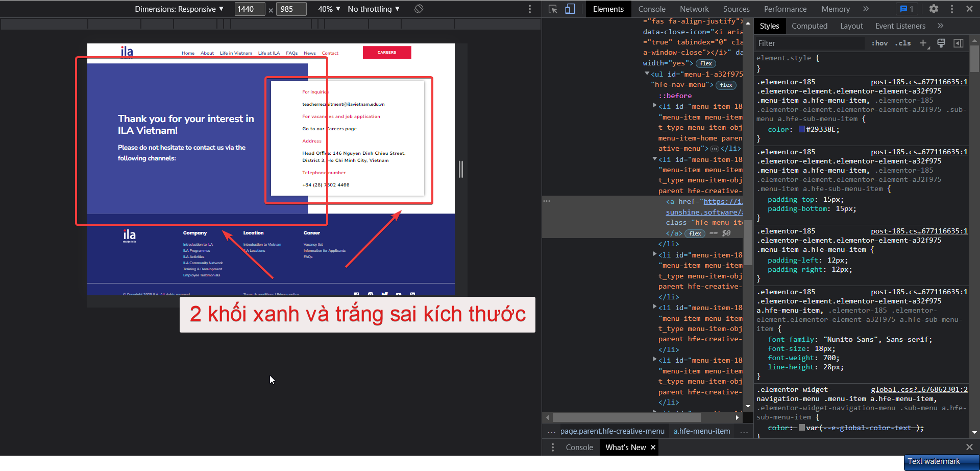Switch to the Memory tab
The width and height of the screenshot is (980, 471).
pyautogui.click(x=836, y=9)
